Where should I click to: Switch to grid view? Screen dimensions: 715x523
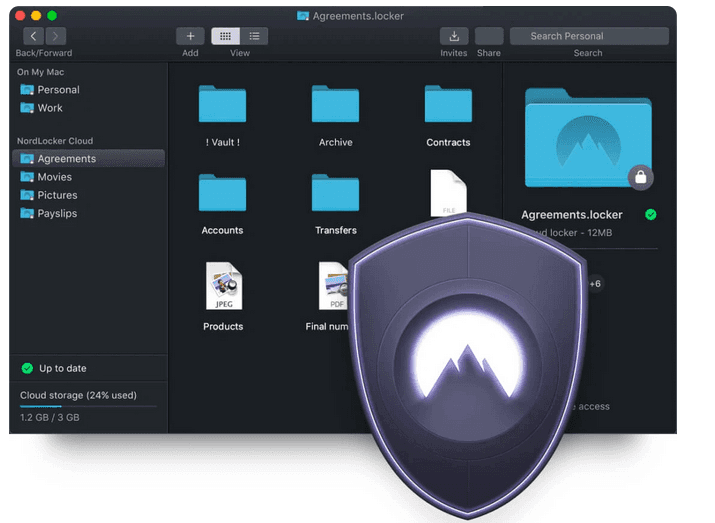[x=225, y=36]
